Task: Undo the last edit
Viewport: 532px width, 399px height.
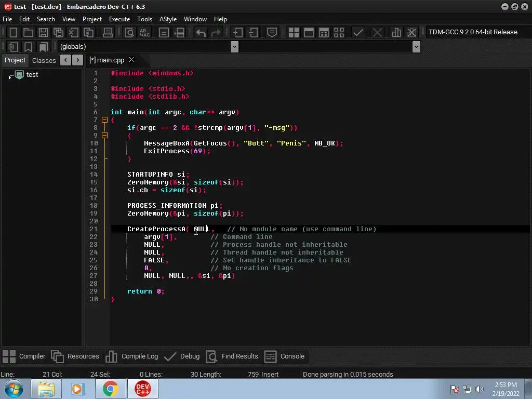Action: pos(201,32)
